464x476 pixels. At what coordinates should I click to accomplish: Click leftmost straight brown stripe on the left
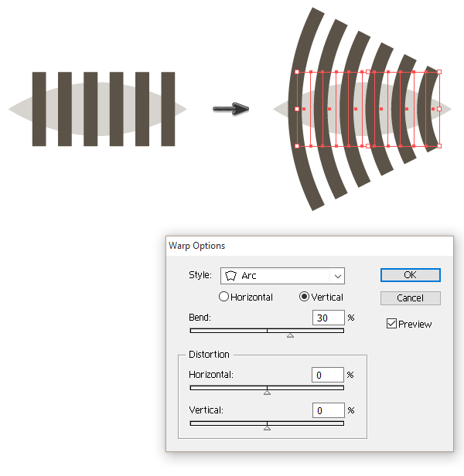(x=39, y=109)
